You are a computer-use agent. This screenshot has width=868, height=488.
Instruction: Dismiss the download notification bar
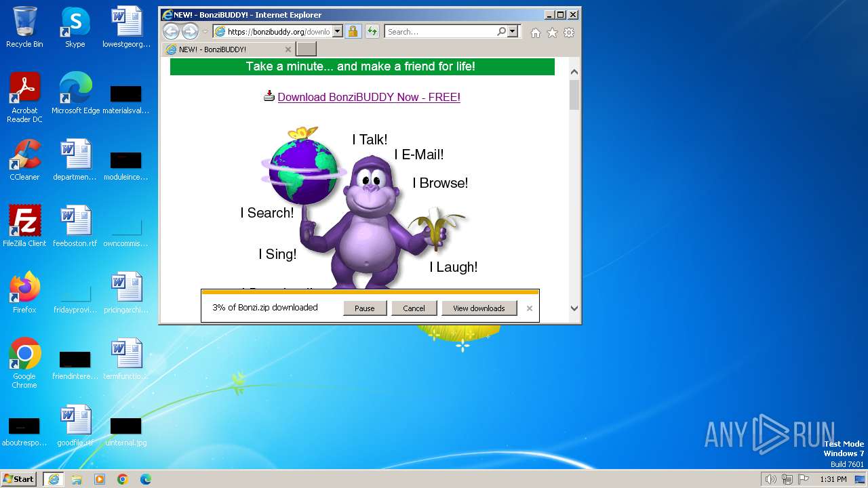tap(530, 308)
